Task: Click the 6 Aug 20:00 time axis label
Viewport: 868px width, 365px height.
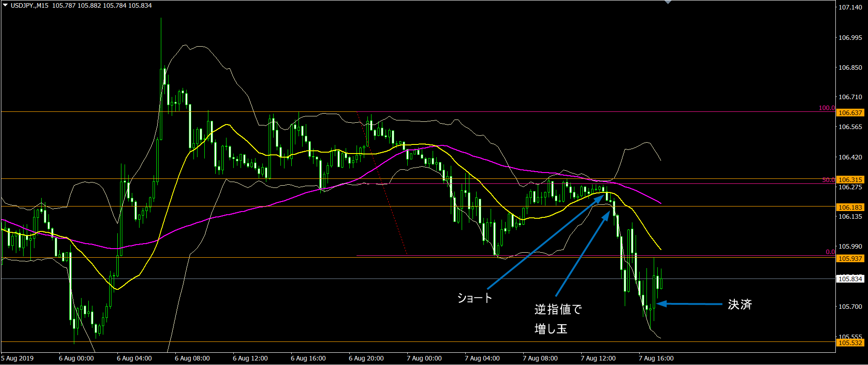Action: click(x=366, y=358)
